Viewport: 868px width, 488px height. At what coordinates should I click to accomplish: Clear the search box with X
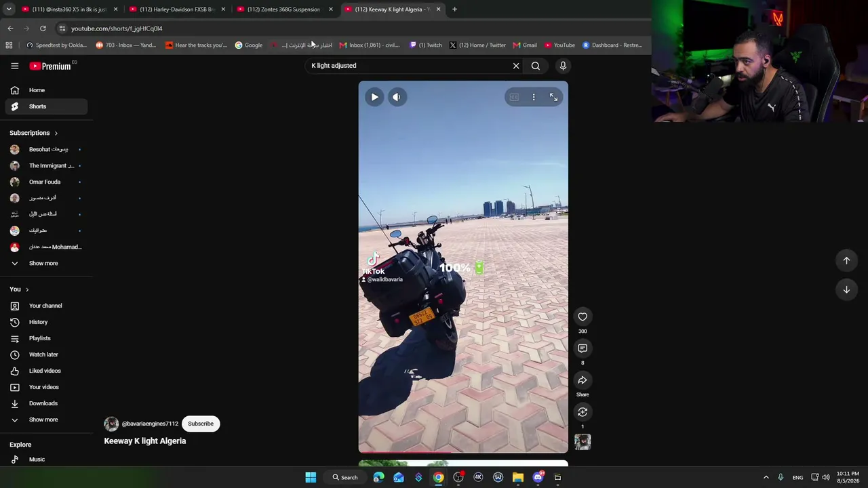coord(516,66)
